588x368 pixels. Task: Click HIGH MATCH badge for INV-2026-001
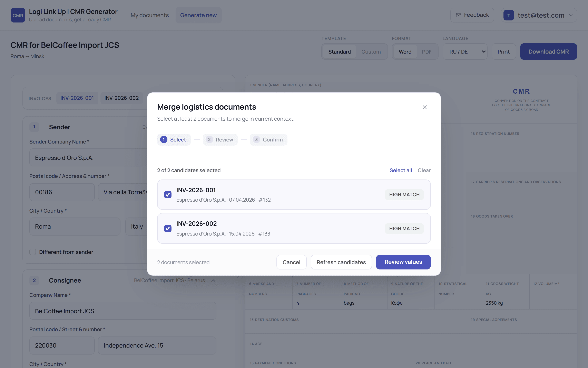point(404,195)
